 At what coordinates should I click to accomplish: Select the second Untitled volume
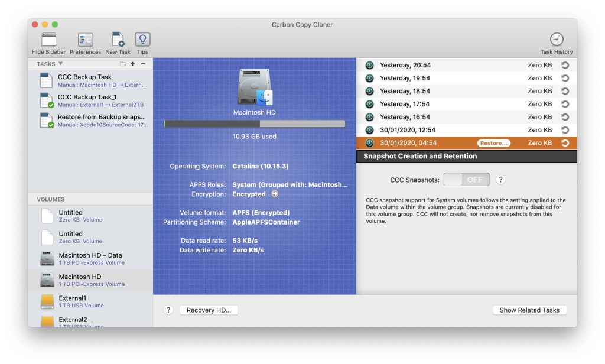coord(90,237)
